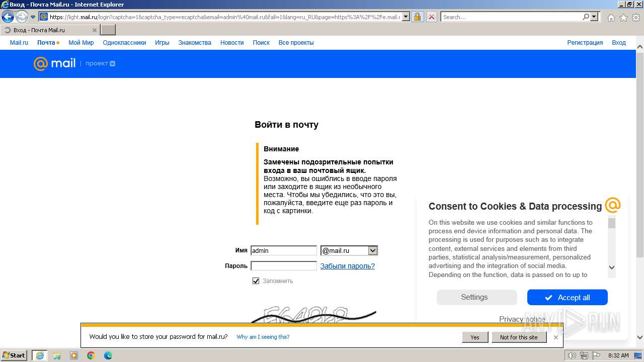Open Новости navigation link
The image size is (644, 362).
(x=232, y=43)
